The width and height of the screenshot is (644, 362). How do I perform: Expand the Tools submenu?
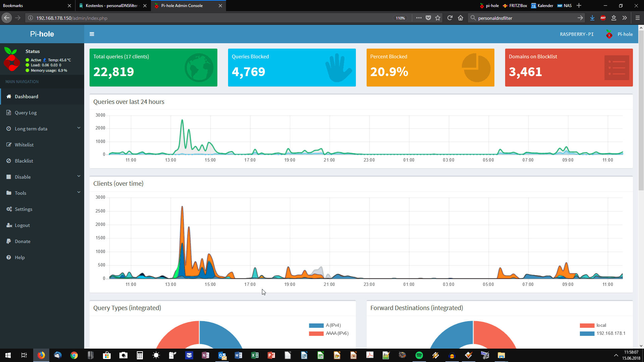79,192
